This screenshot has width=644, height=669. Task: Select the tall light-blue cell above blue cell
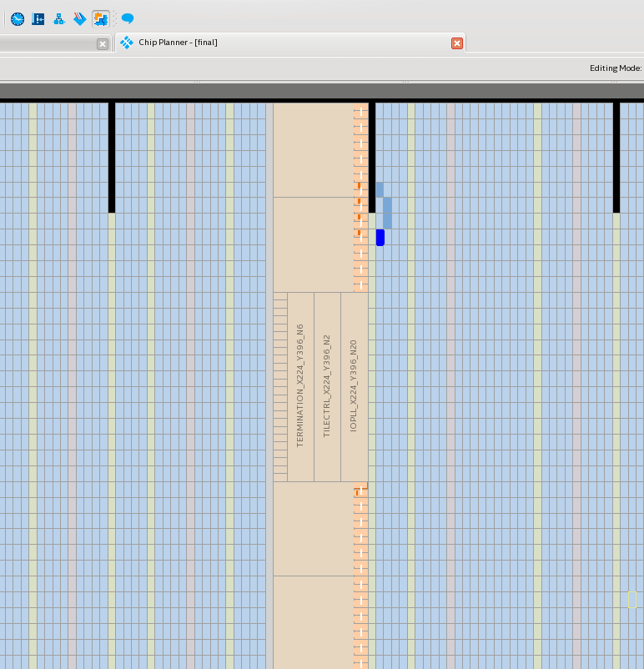(x=387, y=213)
